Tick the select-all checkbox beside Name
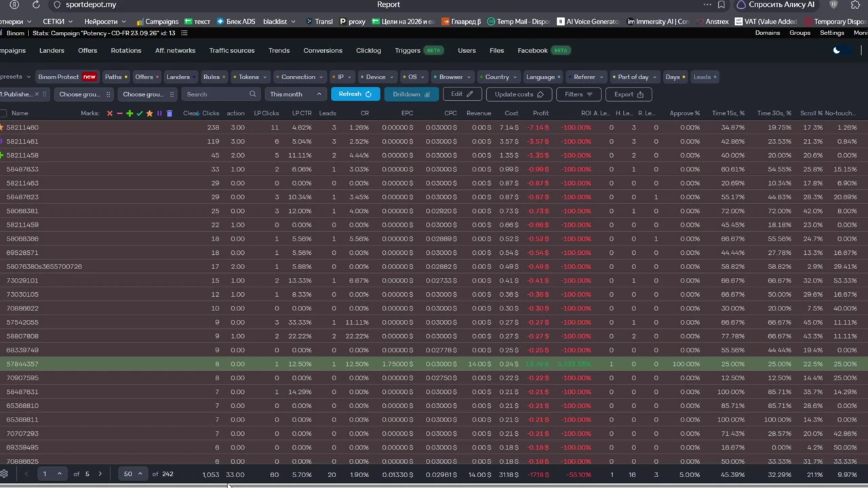868x488 pixels. [x=3, y=113]
